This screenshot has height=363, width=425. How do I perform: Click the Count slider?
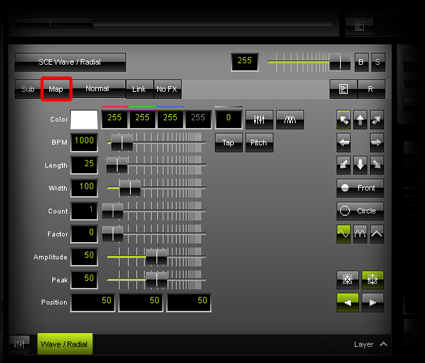[154, 211]
